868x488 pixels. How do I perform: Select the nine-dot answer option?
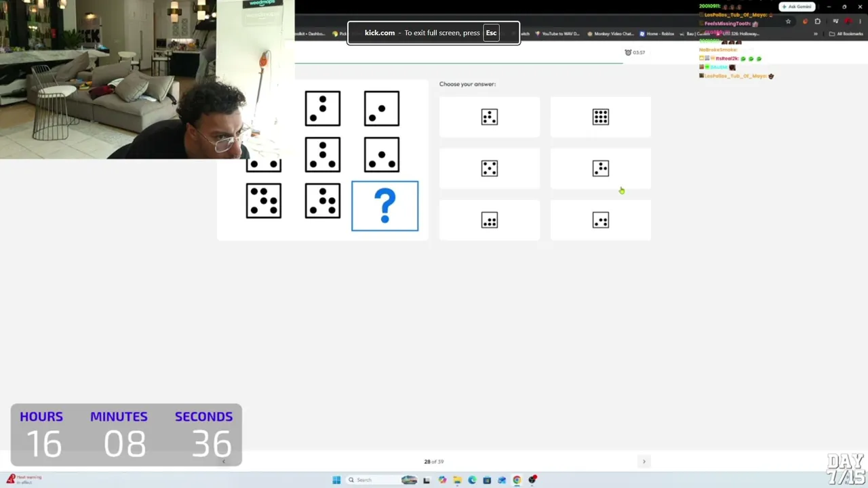coord(600,117)
